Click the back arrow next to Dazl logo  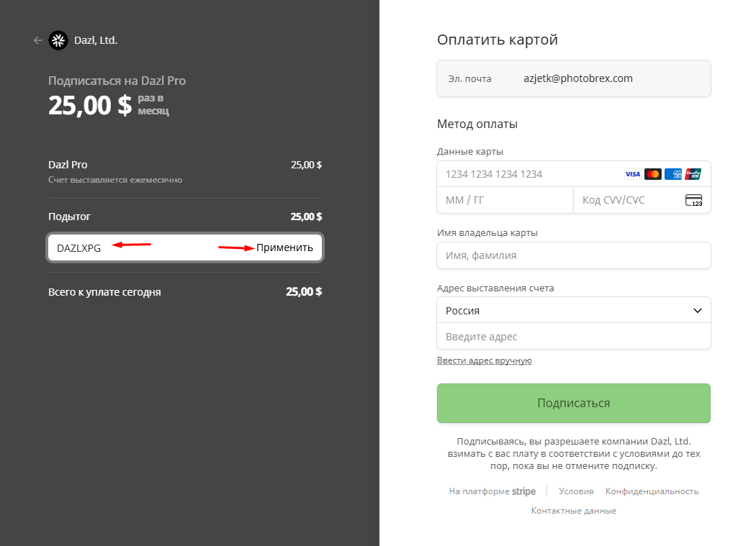point(38,40)
